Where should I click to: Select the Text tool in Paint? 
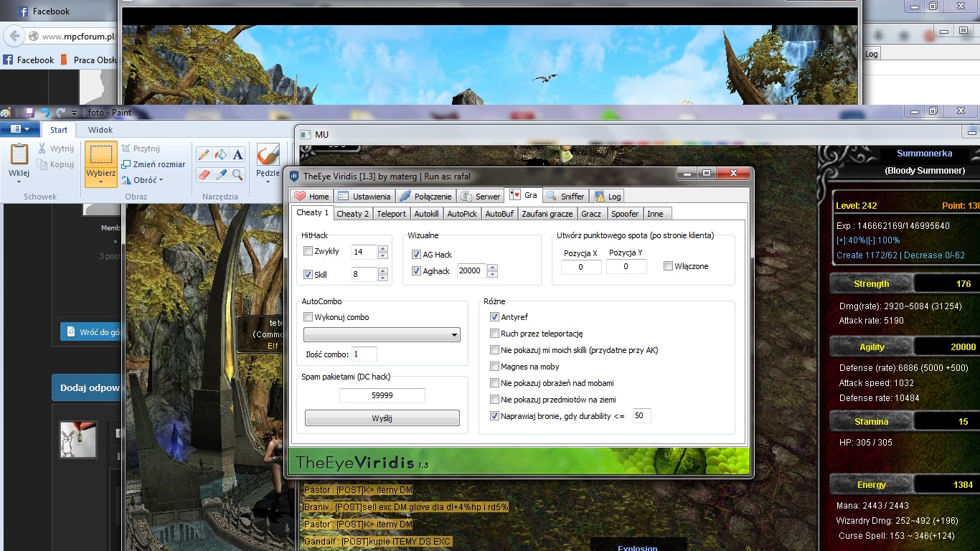(238, 154)
